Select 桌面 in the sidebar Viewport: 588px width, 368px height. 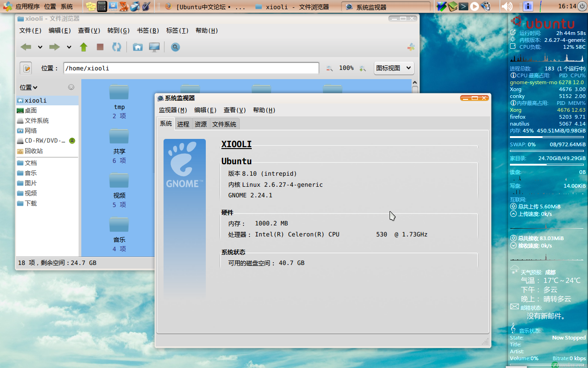pyautogui.click(x=47, y=110)
